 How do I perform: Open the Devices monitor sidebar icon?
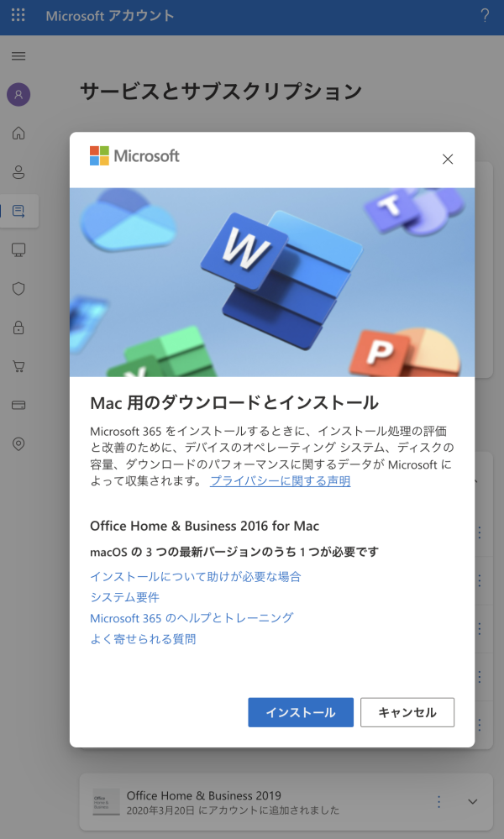pos(18,250)
